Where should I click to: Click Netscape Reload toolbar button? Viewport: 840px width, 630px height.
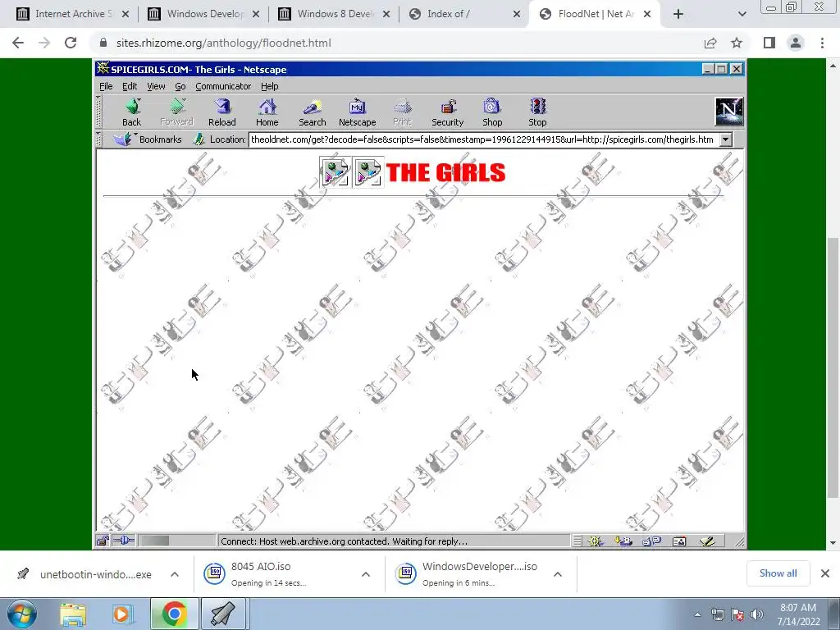[221, 112]
